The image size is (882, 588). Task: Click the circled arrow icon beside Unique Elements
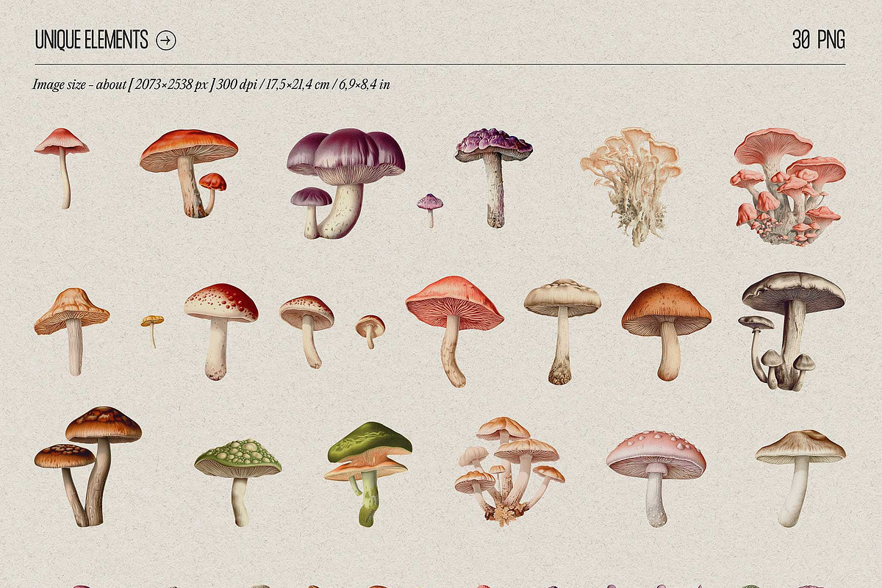tap(167, 40)
